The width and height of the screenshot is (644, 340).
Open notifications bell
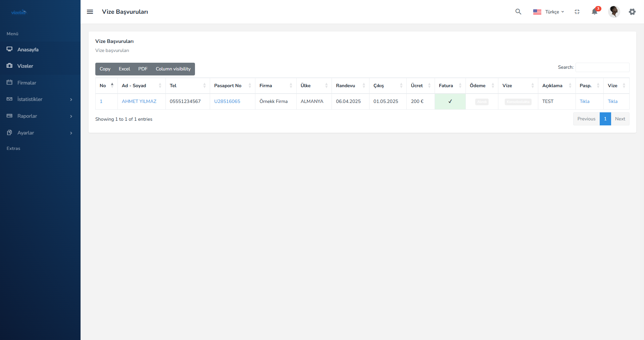[595, 12]
